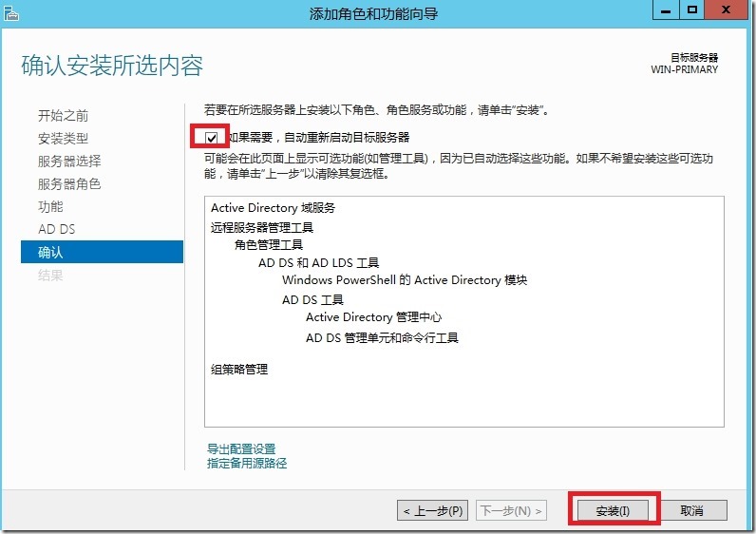The width and height of the screenshot is (756, 534).
Task: Minimize the 添加角色和功能向导 window
Action: 665,10
